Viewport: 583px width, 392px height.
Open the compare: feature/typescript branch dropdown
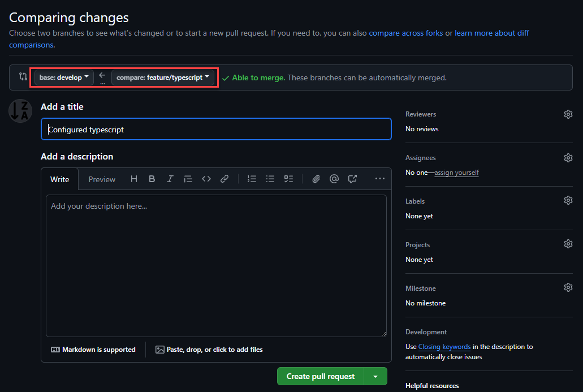click(163, 77)
